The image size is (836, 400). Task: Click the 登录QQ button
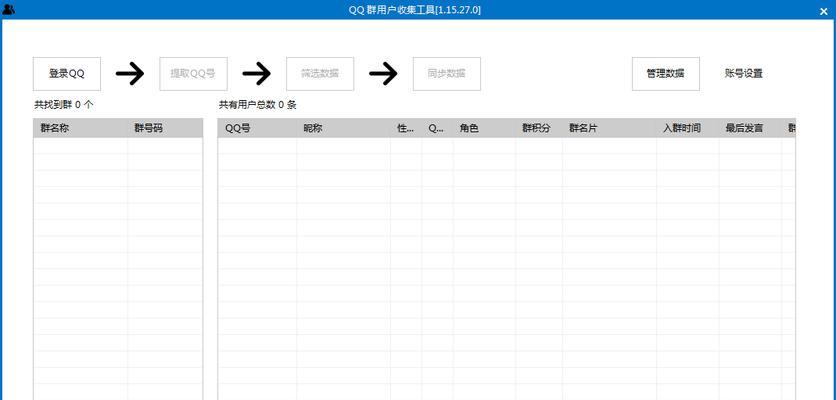(67, 74)
